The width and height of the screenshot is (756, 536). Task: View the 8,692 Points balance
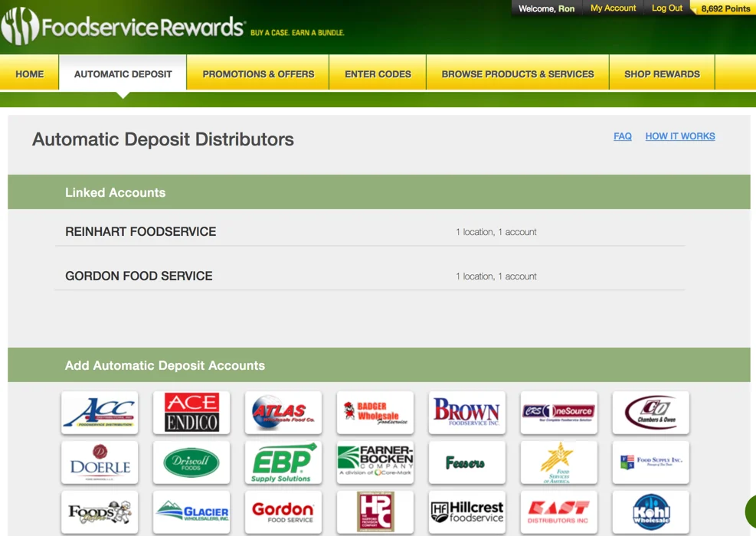725,8
